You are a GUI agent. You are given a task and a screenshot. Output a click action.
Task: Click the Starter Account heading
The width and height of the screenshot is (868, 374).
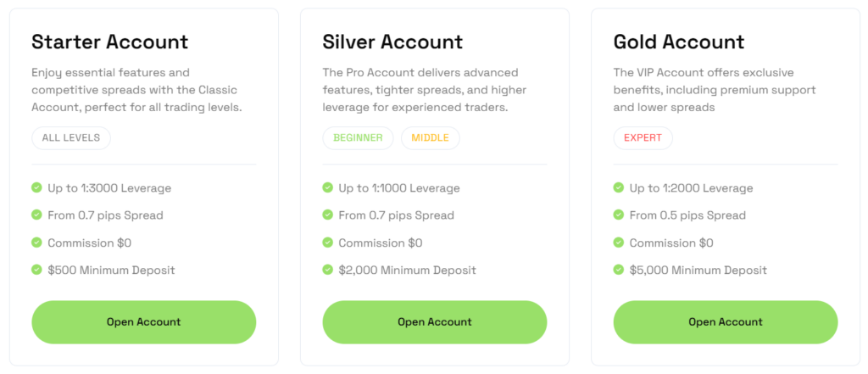[x=110, y=42]
